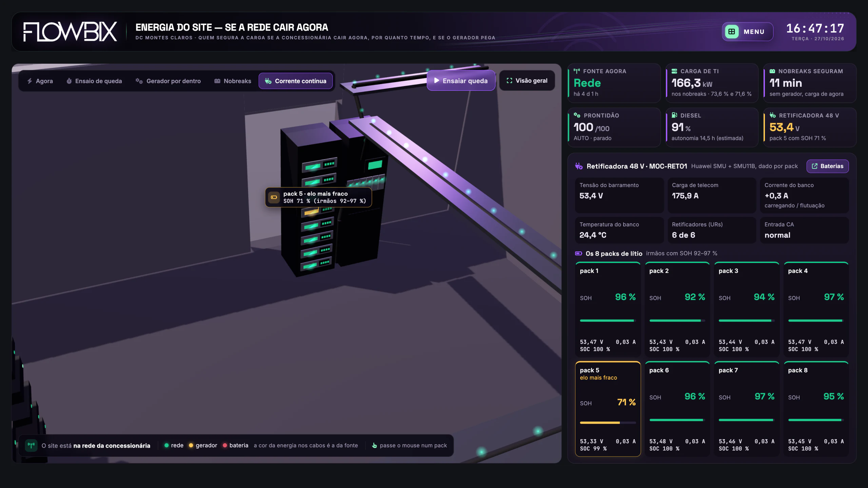Open the Baterias link button
868x488 pixels.
(x=827, y=166)
